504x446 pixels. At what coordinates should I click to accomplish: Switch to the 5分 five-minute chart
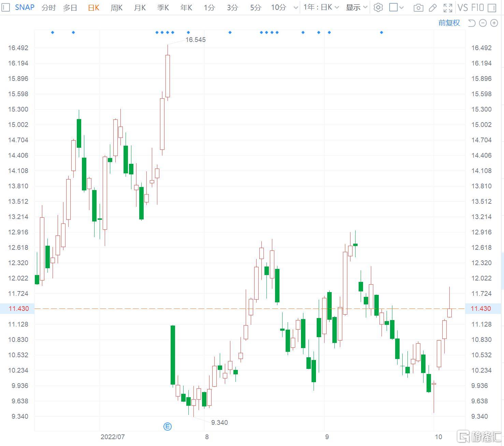[256, 8]
